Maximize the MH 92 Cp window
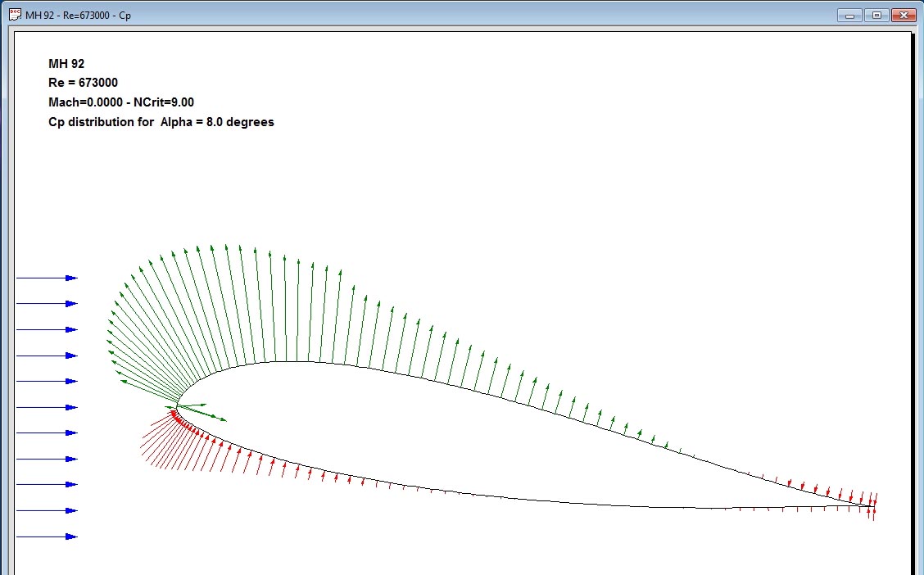Screen dimensions: 924x575 click(876, 15)
